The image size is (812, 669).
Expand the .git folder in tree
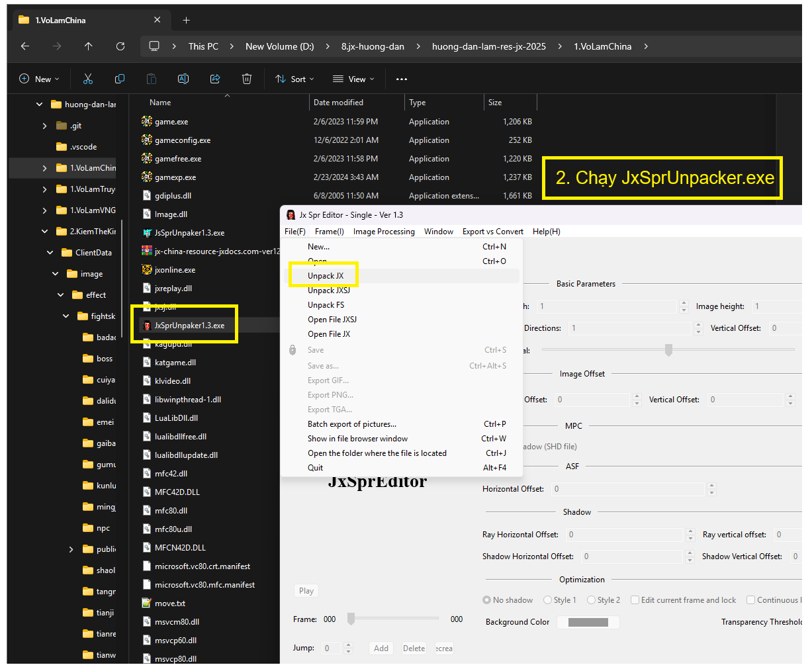[44, 126]
